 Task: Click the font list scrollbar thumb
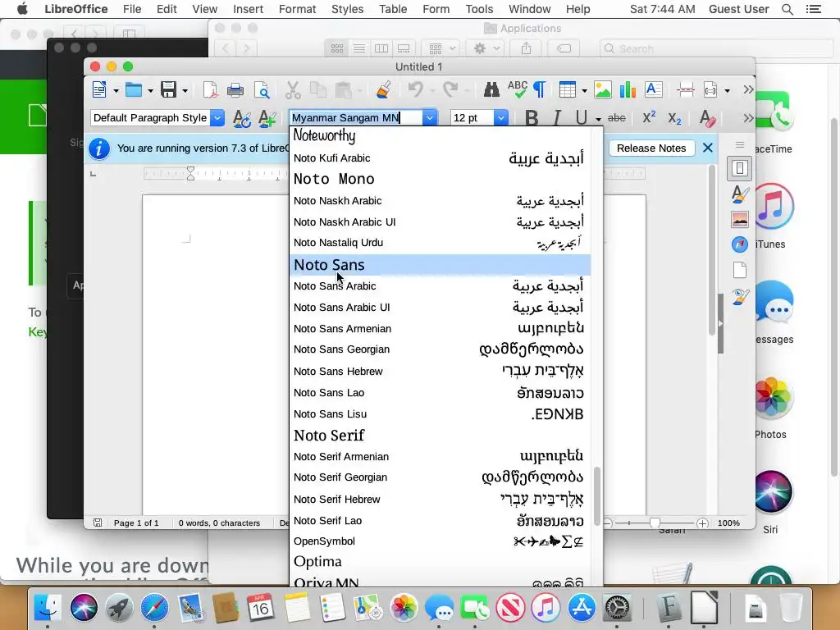click(597, 496)
